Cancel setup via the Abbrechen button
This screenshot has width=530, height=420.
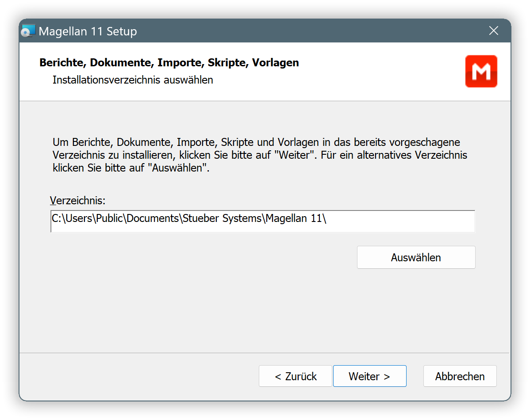[x=460, y=376]
